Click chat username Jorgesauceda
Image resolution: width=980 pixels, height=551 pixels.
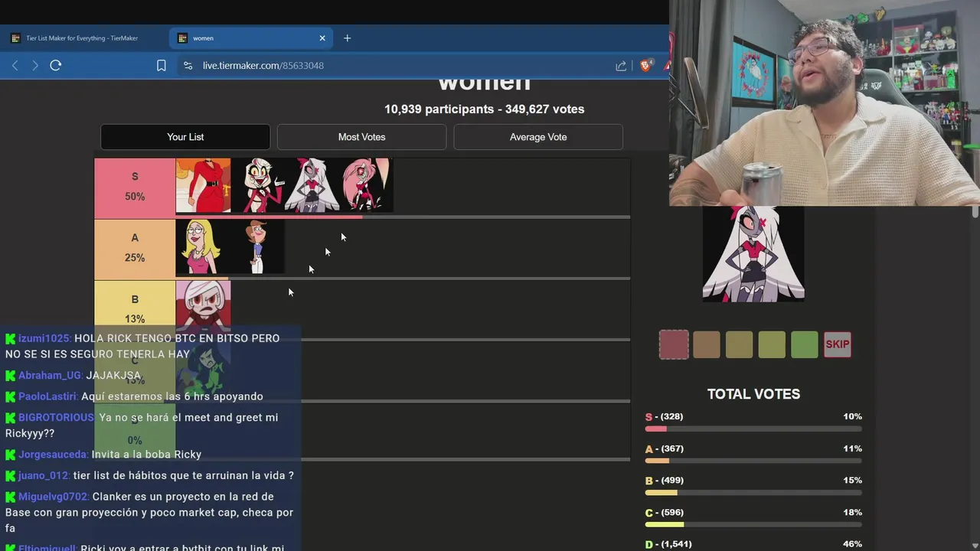pos(52,454)
